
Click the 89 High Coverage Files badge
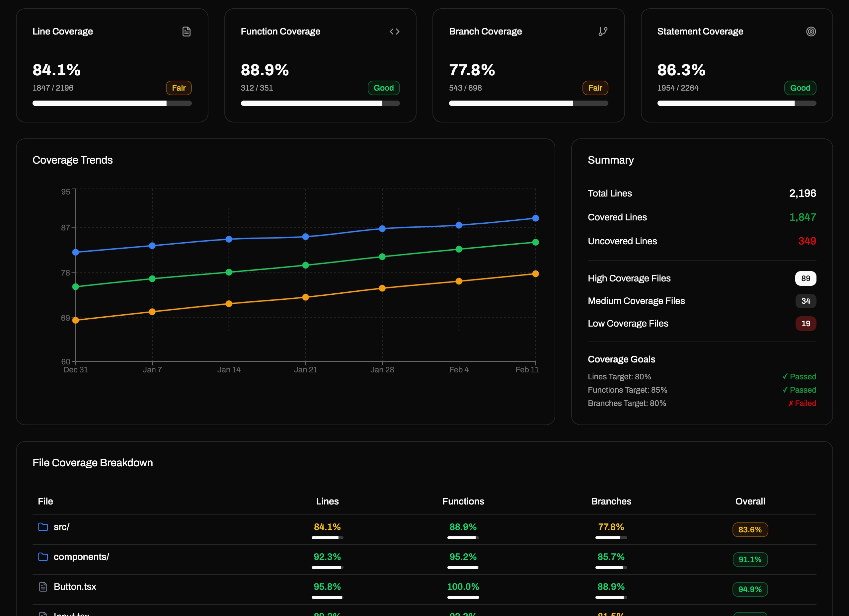(806, 278)
